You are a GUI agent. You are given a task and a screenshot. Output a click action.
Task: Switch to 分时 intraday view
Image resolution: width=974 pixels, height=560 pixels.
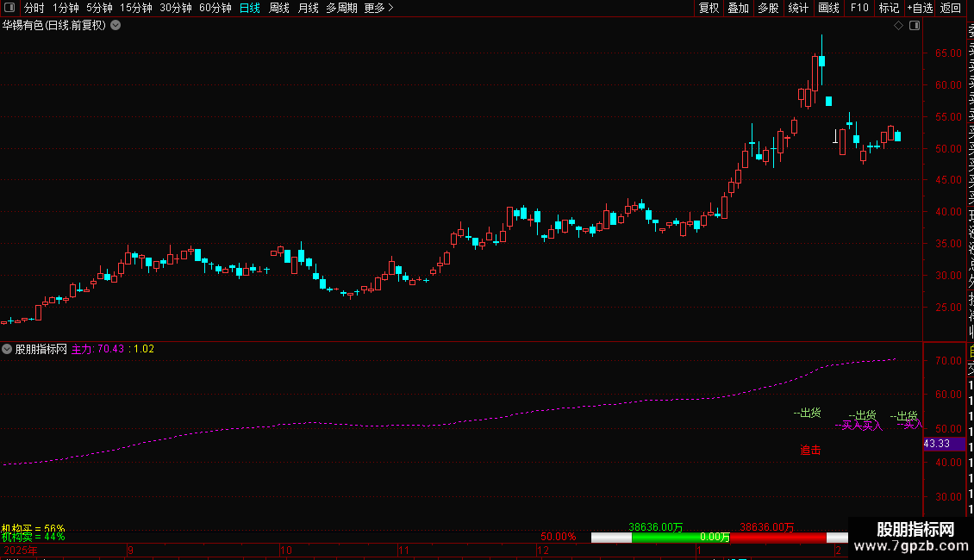point(34,8)
